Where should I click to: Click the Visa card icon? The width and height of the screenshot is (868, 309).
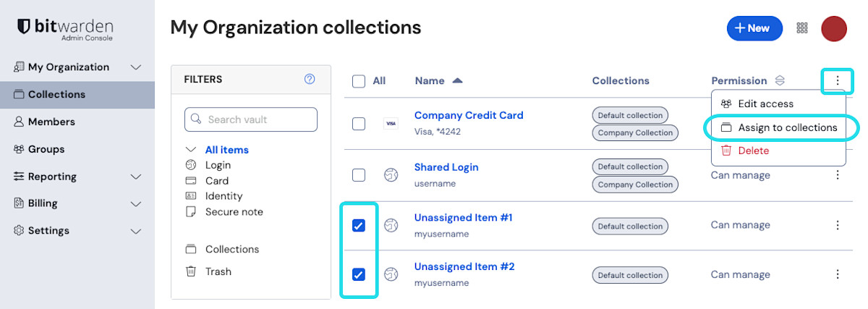coord(391,124)
